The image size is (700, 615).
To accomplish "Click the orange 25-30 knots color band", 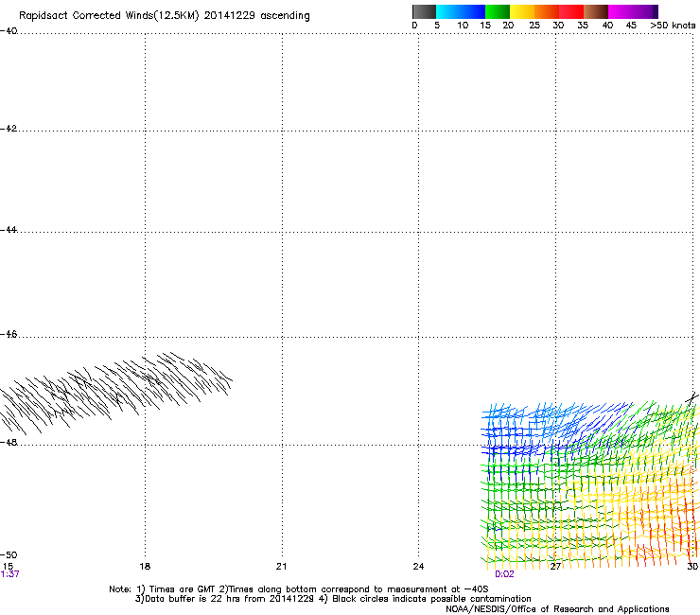I will (x=547, y=11).
